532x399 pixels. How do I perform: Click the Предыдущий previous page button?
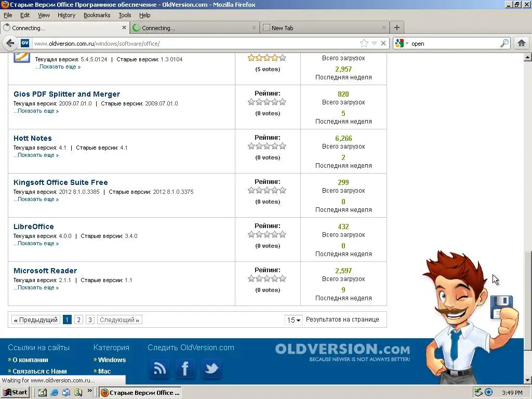[36, 320]
